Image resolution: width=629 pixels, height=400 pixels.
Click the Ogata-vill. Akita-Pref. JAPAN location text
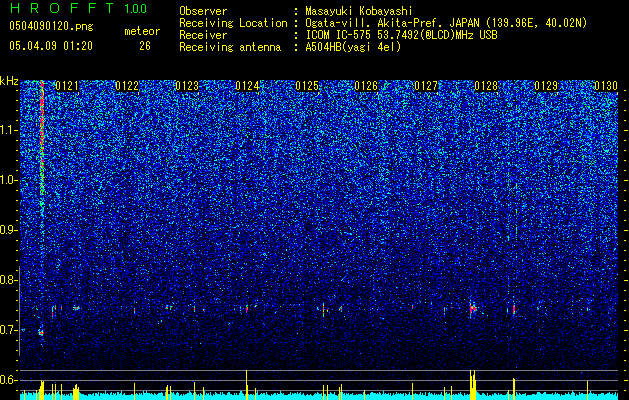445,23
